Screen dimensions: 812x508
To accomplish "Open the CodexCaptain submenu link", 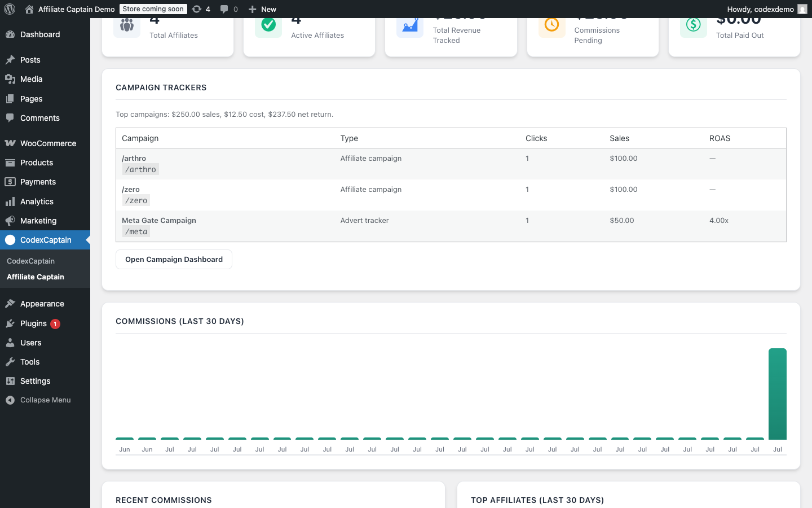I will click(30, 261).
